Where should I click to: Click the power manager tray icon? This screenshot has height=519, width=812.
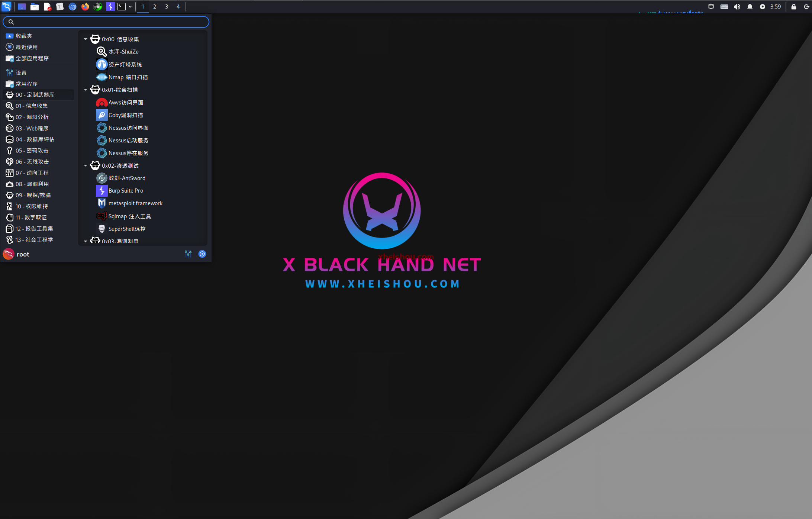(x=763, y=7)
